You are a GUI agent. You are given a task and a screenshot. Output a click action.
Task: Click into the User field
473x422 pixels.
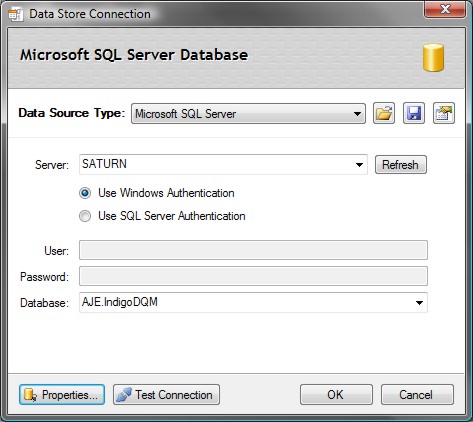pos(253,250)
